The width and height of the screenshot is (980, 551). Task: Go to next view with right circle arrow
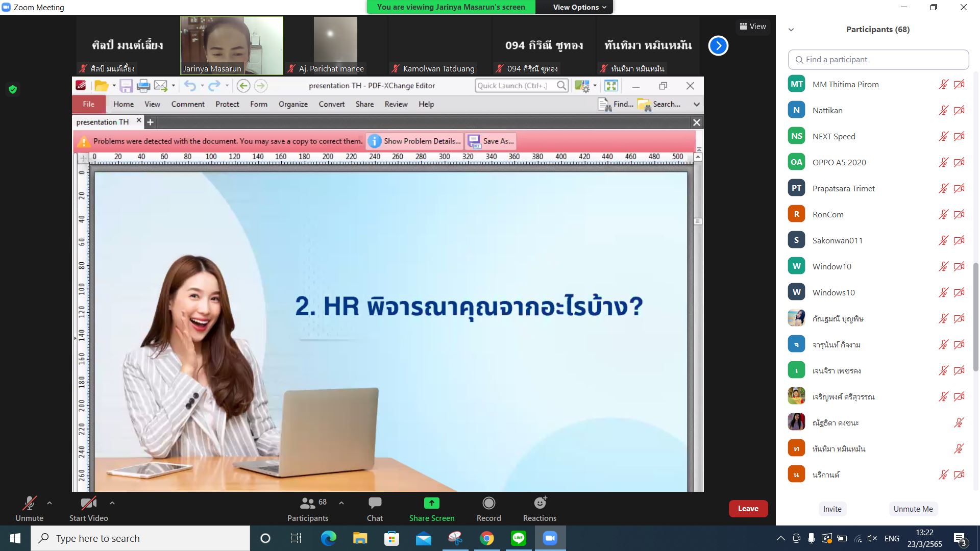[260, 86]
